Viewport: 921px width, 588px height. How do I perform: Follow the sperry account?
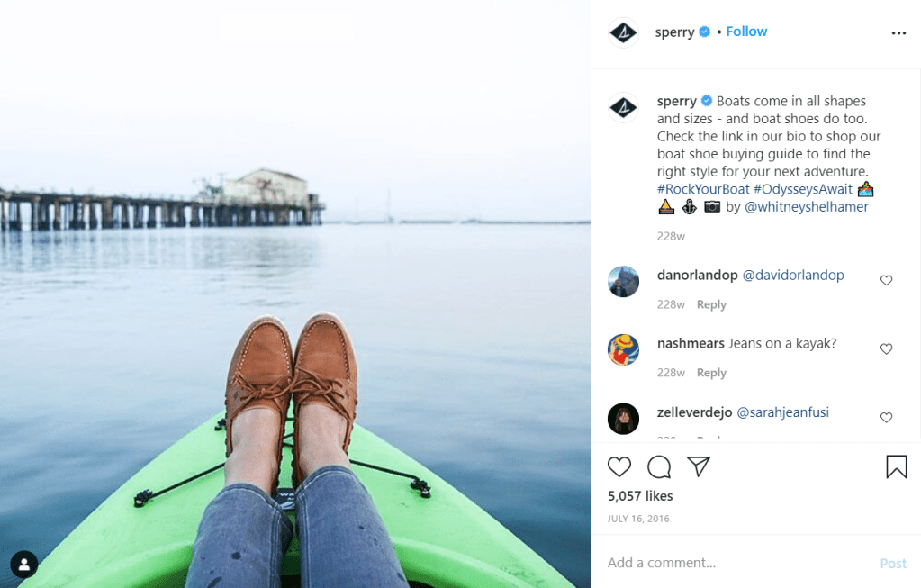point(746,32)
